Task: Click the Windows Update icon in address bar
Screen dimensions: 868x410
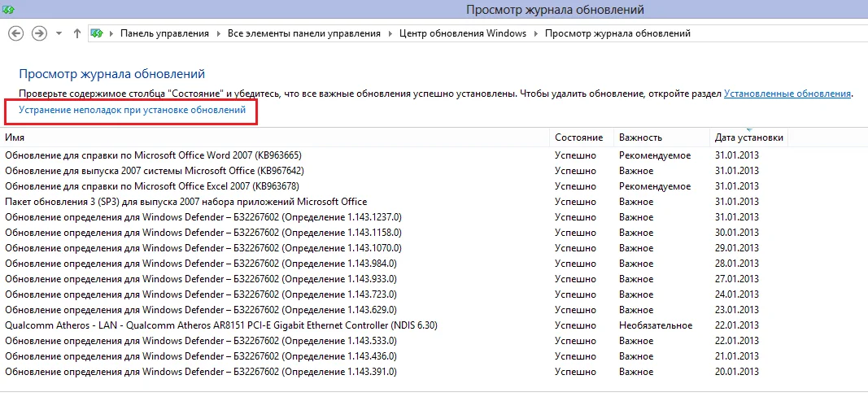Action: [x=97, y=33]
